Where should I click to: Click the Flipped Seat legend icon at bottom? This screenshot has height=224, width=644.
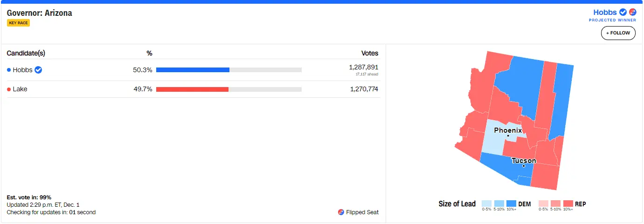tap(341, 212)
